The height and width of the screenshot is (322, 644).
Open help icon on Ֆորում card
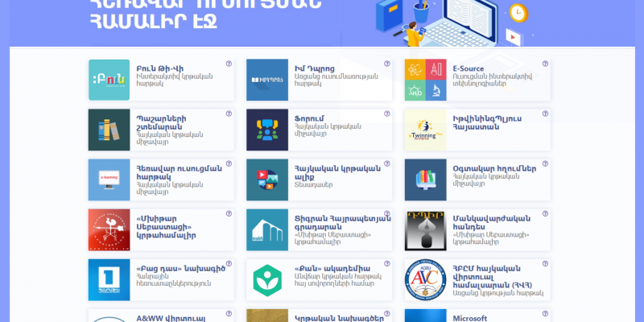[x=387, y=114]
